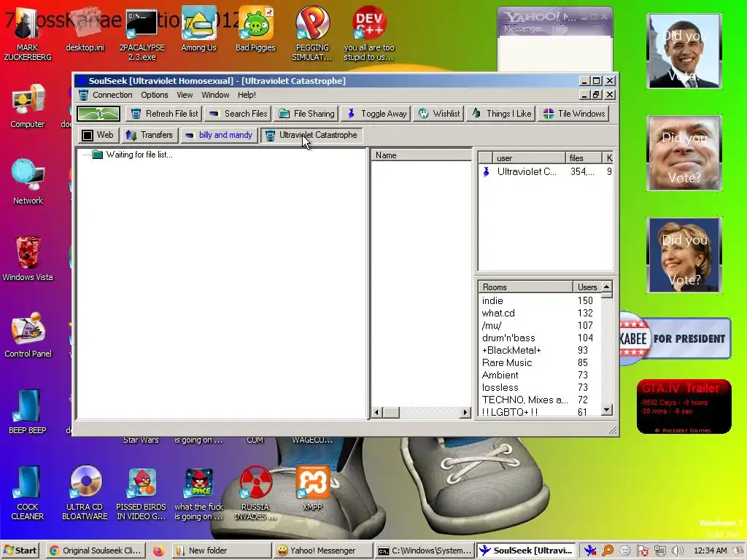
Task: Open File Sharing settings
Action: (x=306, y=114)
